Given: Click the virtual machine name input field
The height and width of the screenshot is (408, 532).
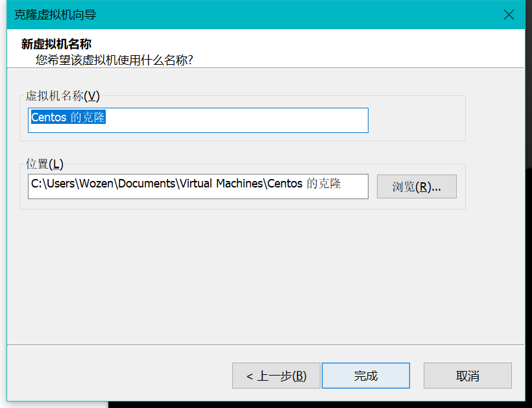Looking at the screenshot, I should [198, 120].
